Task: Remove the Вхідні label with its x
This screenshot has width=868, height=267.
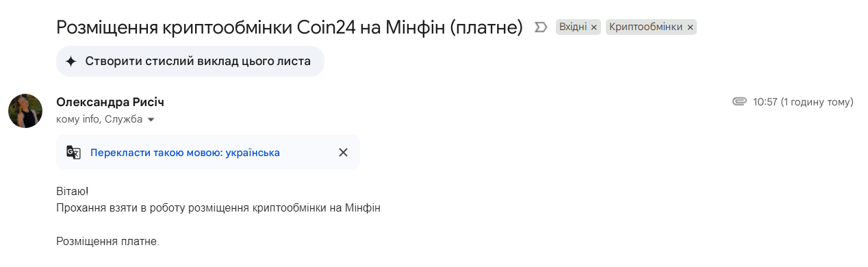Action: pos(593,27)
